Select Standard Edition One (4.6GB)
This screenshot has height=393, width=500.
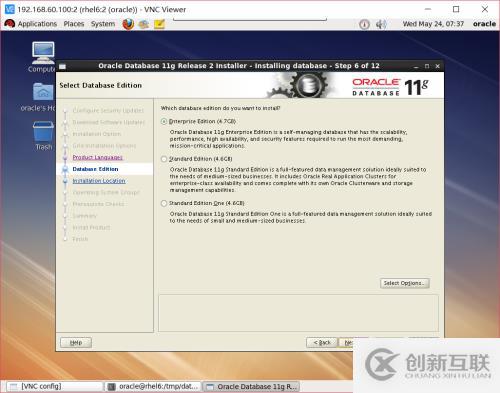(x=164, y=203)
